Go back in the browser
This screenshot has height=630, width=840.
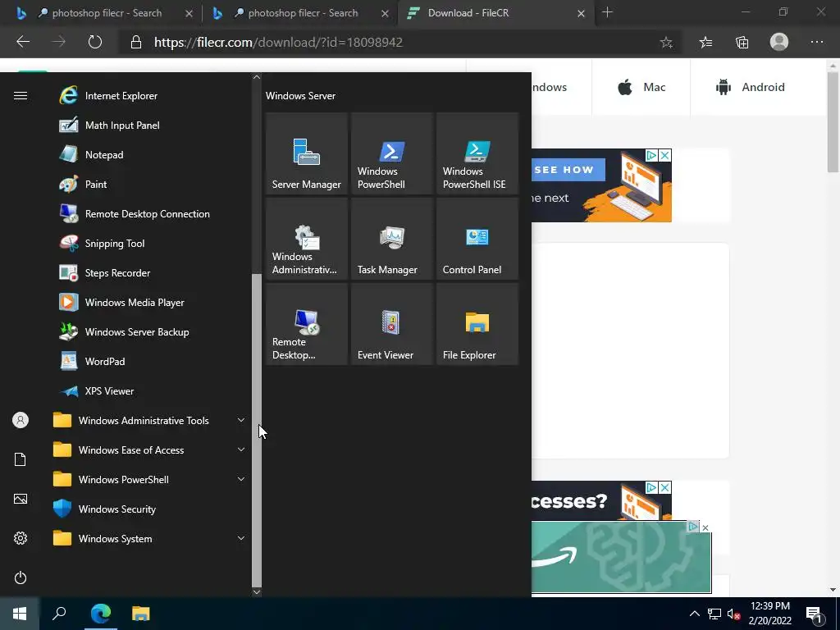(x=23, y=42)
